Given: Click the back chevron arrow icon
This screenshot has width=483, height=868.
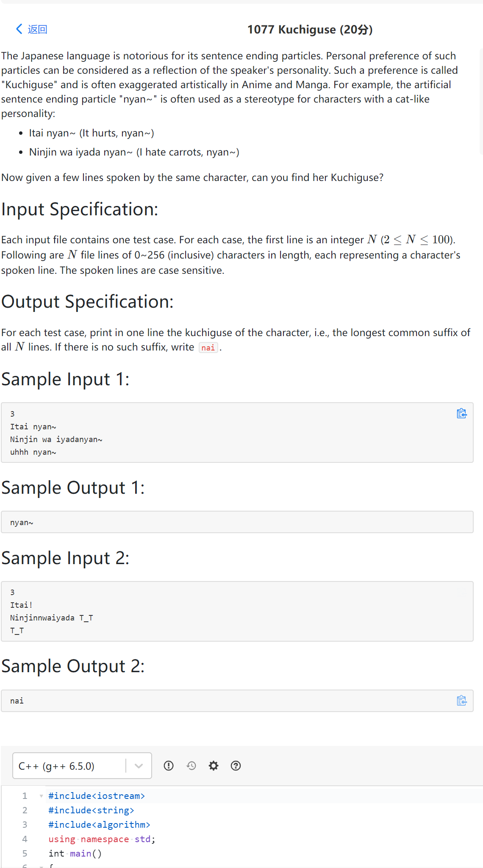Looking at the screenshot, I should tap(19, 29).
